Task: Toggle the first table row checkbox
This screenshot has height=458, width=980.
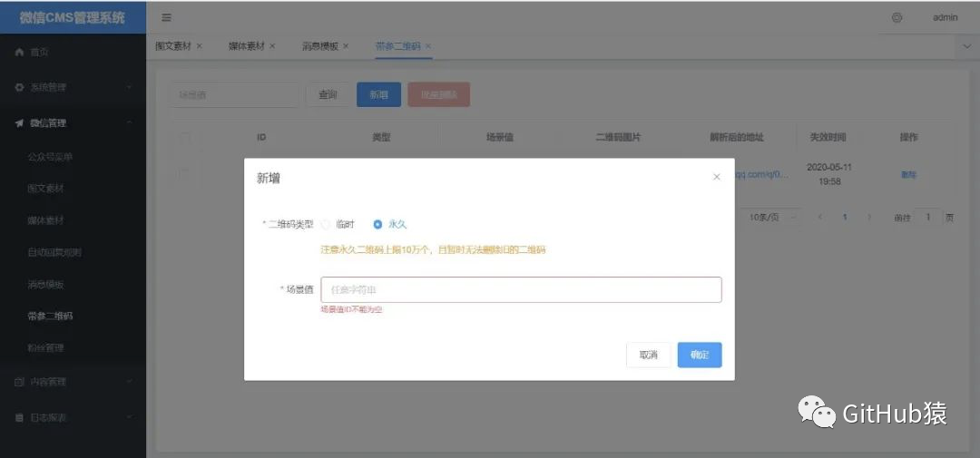Action: tap(185, 174)
